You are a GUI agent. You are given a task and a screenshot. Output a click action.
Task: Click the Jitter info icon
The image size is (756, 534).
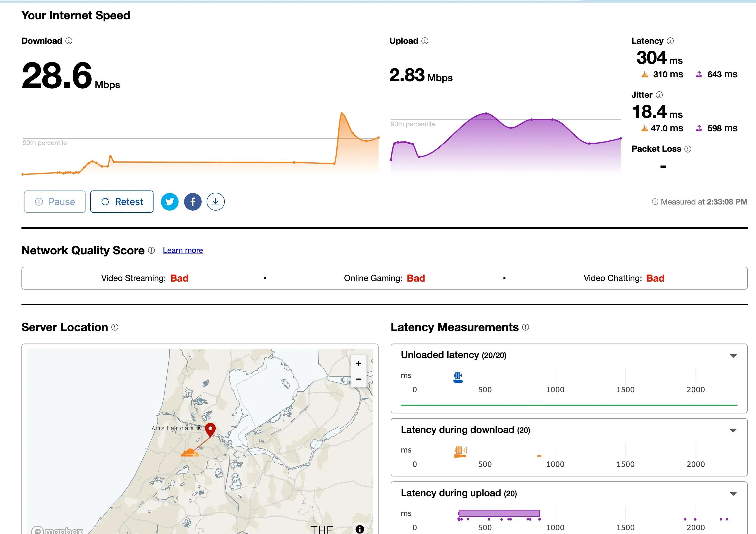pos(659,95)
